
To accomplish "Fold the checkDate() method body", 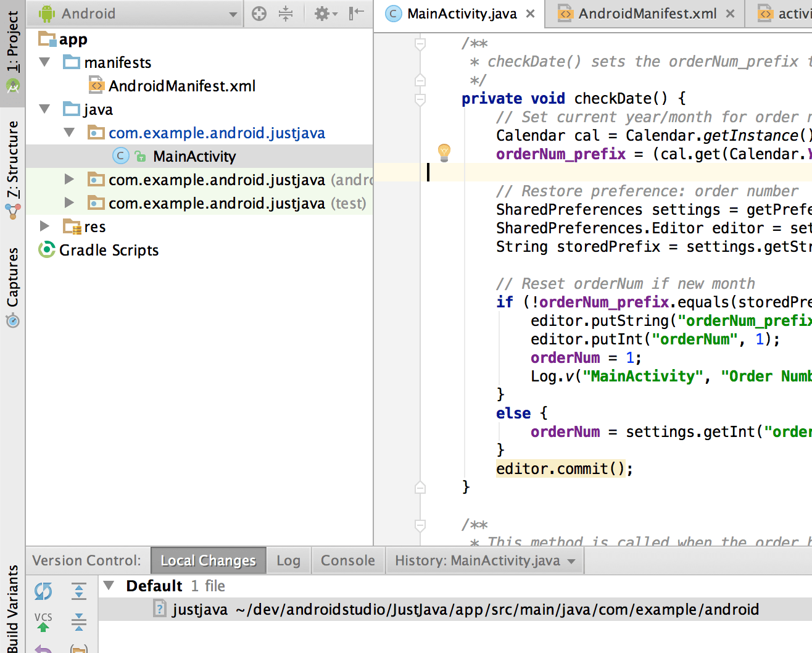I will tap(420, 99).
